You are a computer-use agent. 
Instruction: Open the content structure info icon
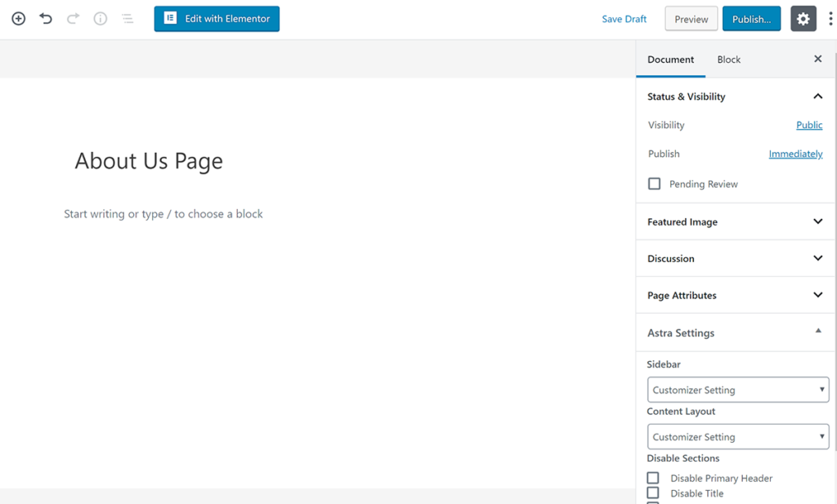[x=101, y=19]
